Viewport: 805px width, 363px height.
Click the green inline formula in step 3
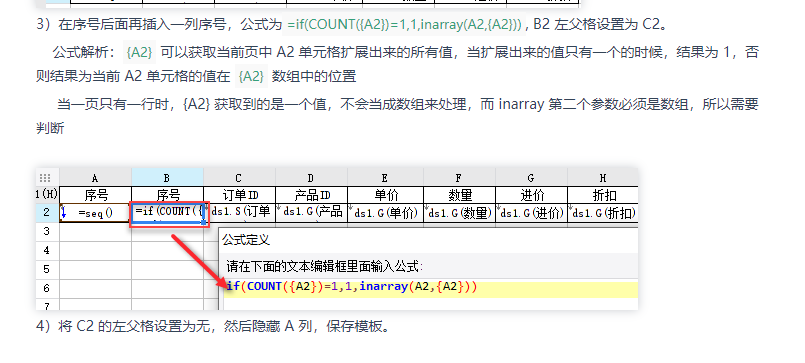(x=404, y=24)
